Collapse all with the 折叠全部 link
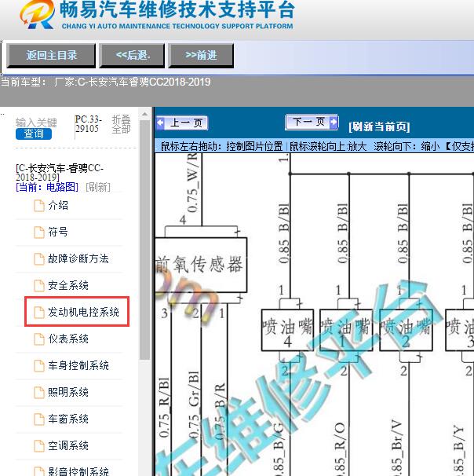This screenshot has height=476, width=474. click(121, 124)
